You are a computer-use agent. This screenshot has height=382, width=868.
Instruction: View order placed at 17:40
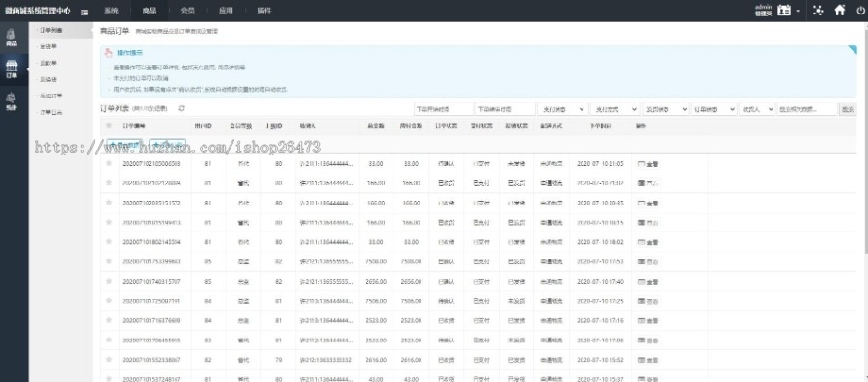(648, 282)
